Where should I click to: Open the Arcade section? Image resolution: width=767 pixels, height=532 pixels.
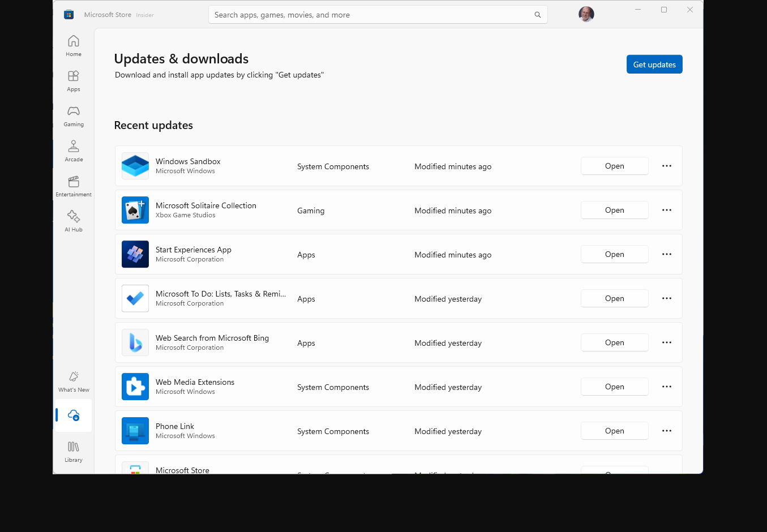click(73, 151)
